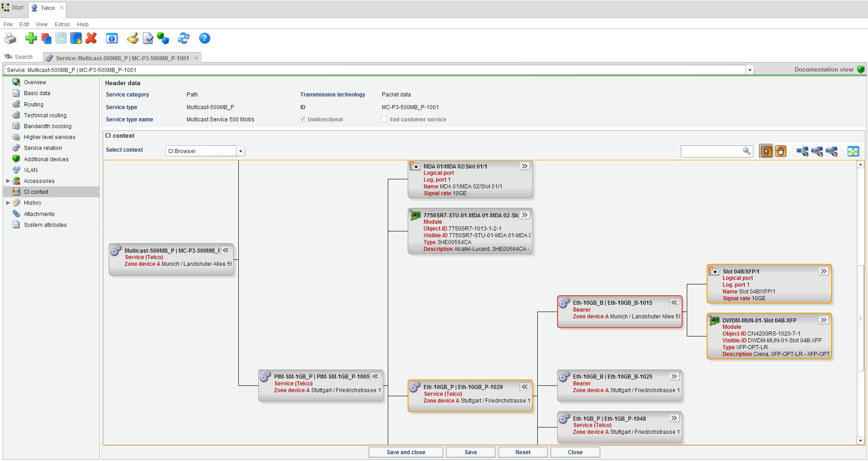This screenshot has height=461, width=868.
Task: Click the red X delete icon
Action: click(91, 38)
